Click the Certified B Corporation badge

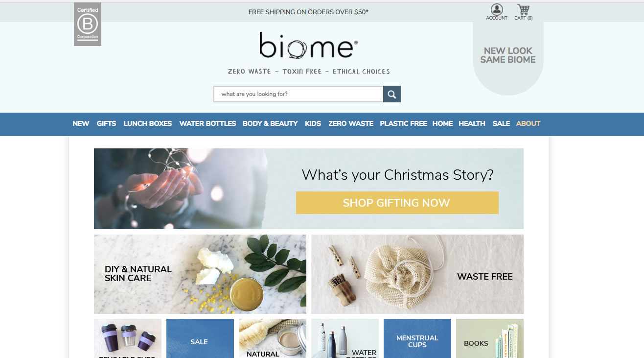(88, 24)
